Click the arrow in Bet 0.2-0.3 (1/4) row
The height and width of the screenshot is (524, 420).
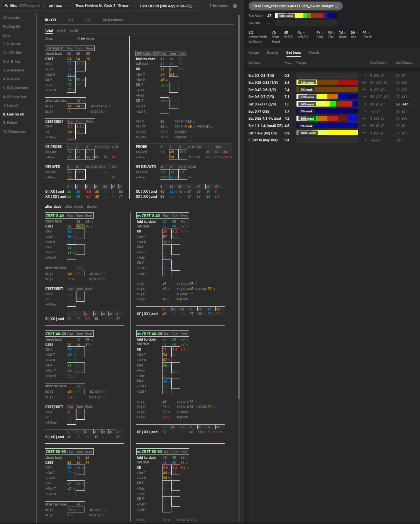(x=364, y=76)
